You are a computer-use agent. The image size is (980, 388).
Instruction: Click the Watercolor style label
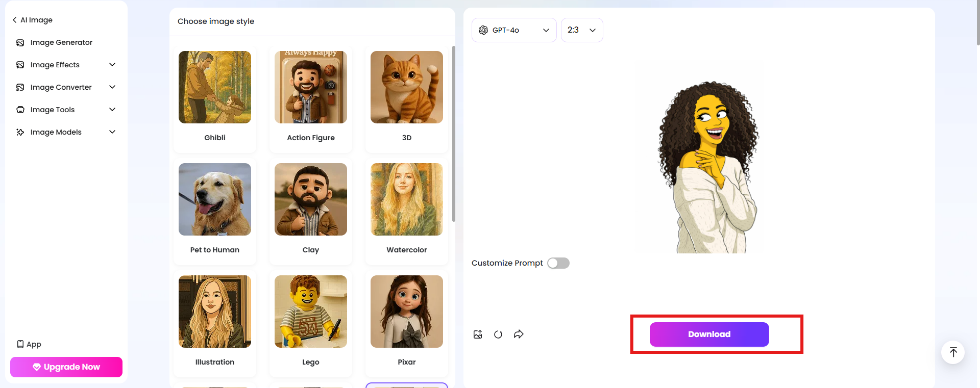point(407,250)
